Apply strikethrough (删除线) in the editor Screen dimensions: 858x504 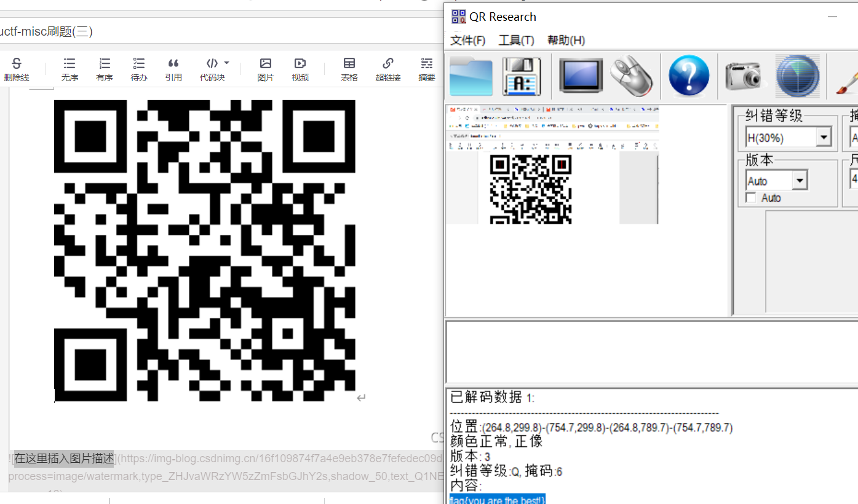click(x=17, y=69)
